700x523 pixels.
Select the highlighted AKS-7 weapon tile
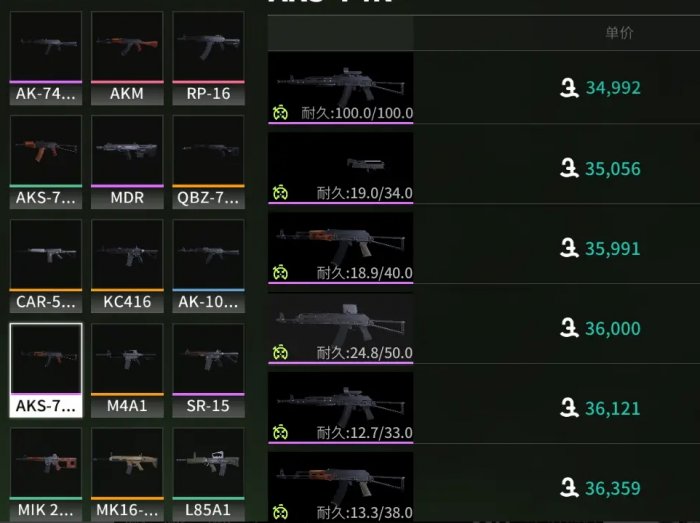(46, 370)
